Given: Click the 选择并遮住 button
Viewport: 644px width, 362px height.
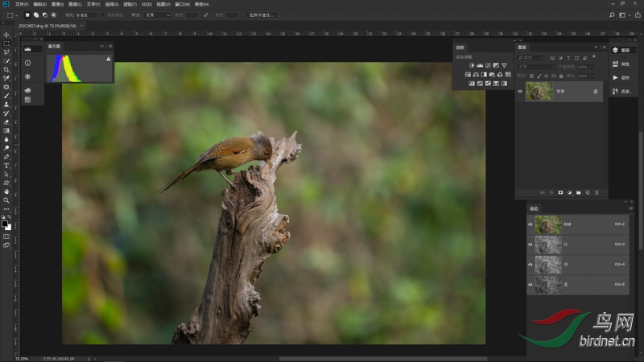Looking at the screenshot, I should [x=261, y=14].
